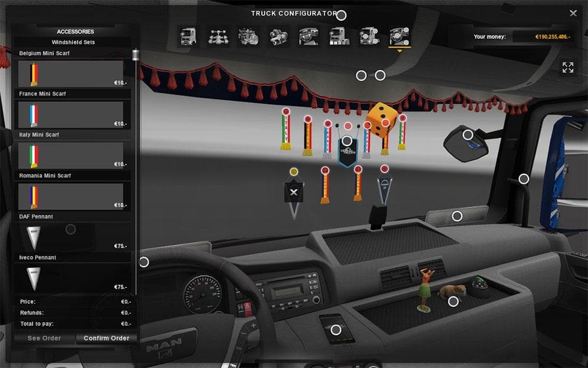Click the ACCESSORIES panel title

[x=75, y=32]
